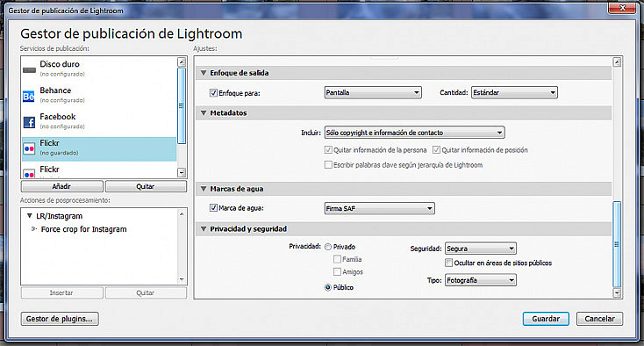Click settings panel scroll up arrow

[617, 62]
